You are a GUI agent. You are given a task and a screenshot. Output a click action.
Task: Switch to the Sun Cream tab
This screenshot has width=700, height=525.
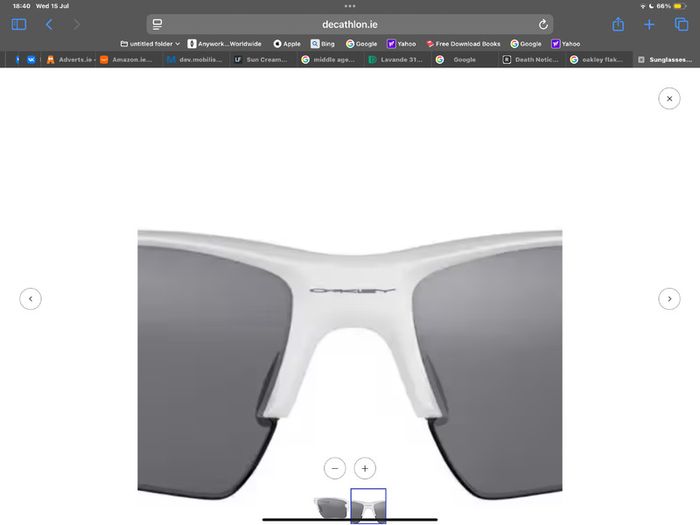point(262,59)
